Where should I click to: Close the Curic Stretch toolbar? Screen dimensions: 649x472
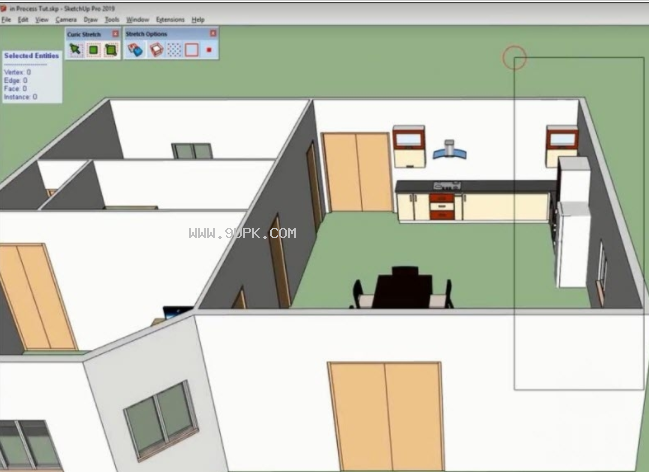pyautogui.click(x=115, y=34)
